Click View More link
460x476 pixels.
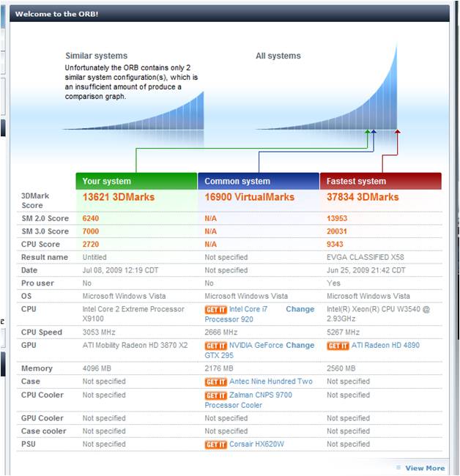pyautogui.click(x=425, y=468)
